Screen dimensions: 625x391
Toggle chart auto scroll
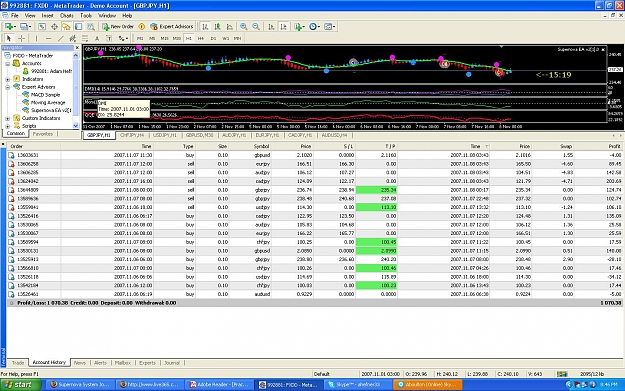271,26
